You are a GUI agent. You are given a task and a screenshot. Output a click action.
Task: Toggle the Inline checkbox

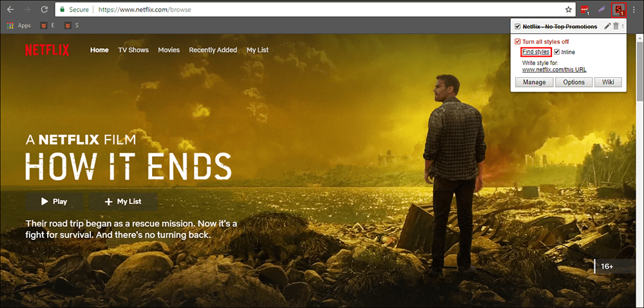click(557, 52)
